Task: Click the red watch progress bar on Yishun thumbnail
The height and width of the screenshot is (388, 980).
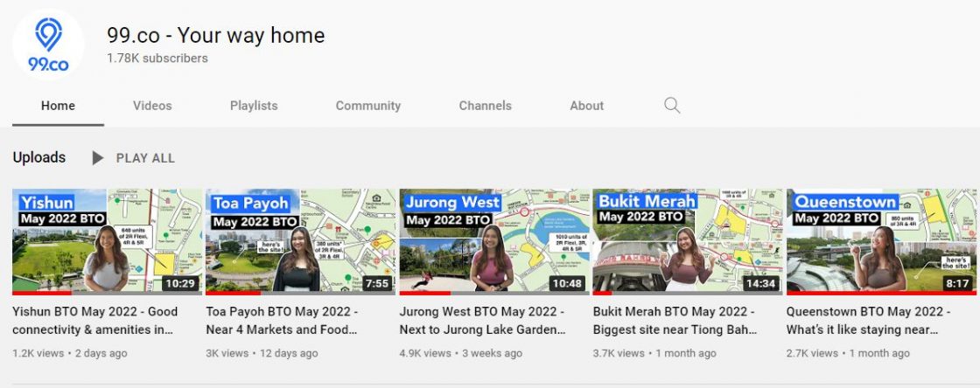Action: pyautogui.click(x=42, y=293)
